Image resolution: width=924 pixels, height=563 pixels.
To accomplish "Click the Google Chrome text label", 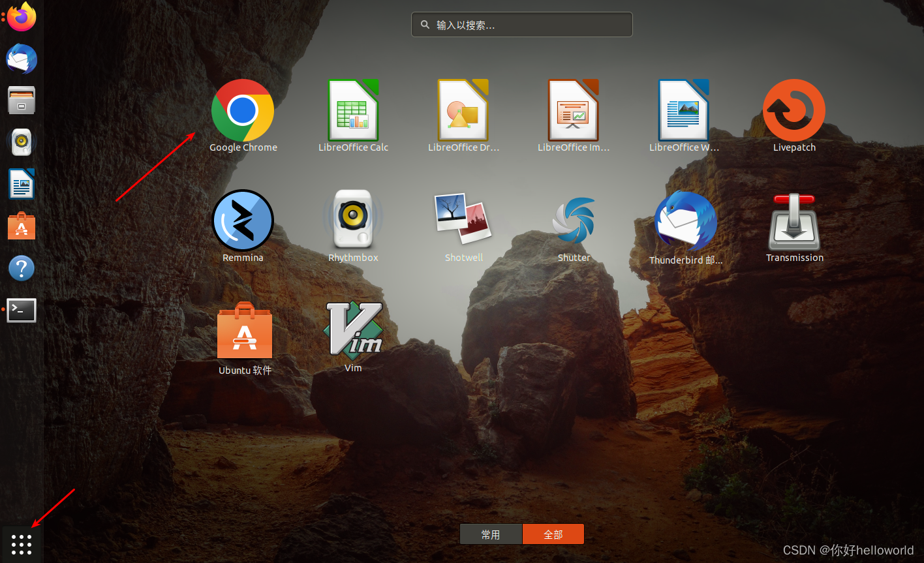I will click(x=243, y=147).
